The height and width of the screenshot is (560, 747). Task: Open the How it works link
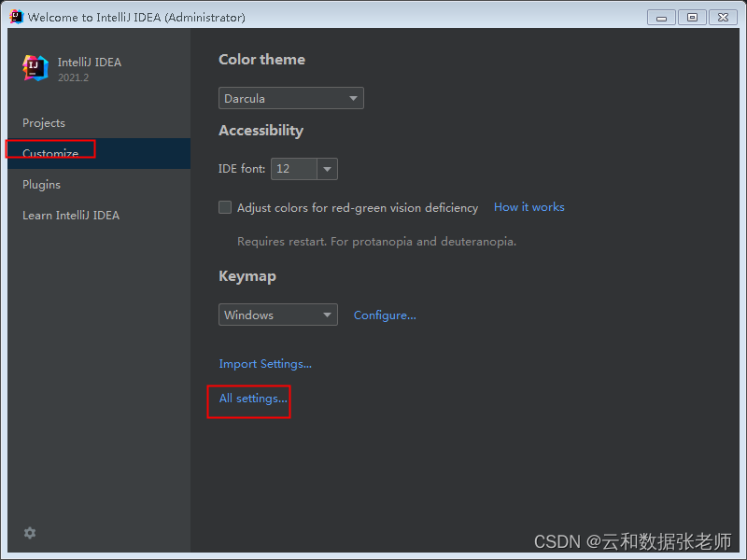pos(529,207)
